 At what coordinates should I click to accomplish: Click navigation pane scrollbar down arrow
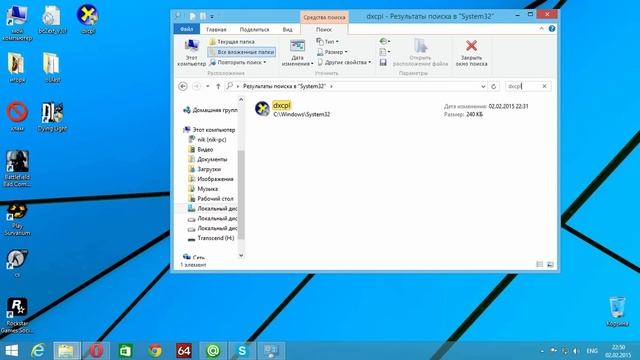(241, 256)
